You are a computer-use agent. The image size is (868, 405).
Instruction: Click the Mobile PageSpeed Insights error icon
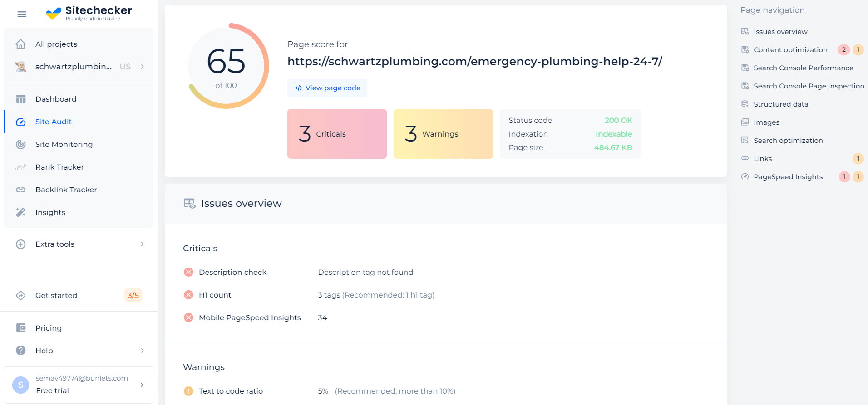[x=188, y=317]
